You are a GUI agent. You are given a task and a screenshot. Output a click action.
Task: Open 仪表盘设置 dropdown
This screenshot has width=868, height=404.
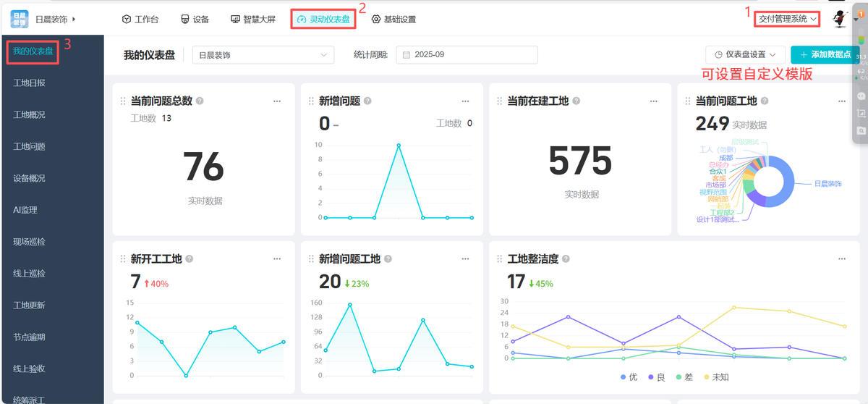coord(745,55)
